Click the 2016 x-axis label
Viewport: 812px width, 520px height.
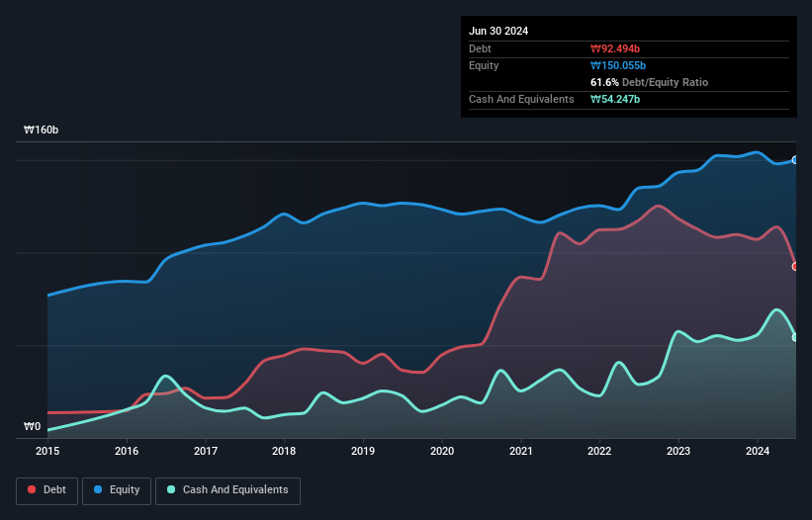127,451
